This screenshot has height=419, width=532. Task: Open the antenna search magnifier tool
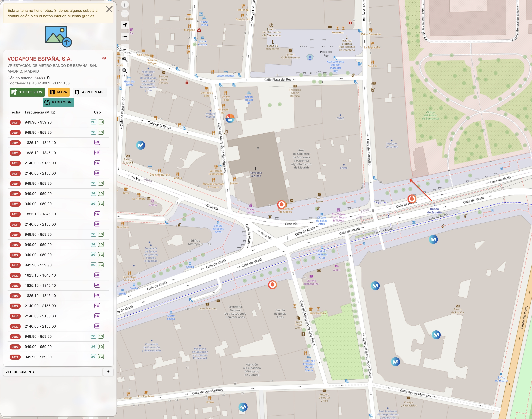point(125,71)
